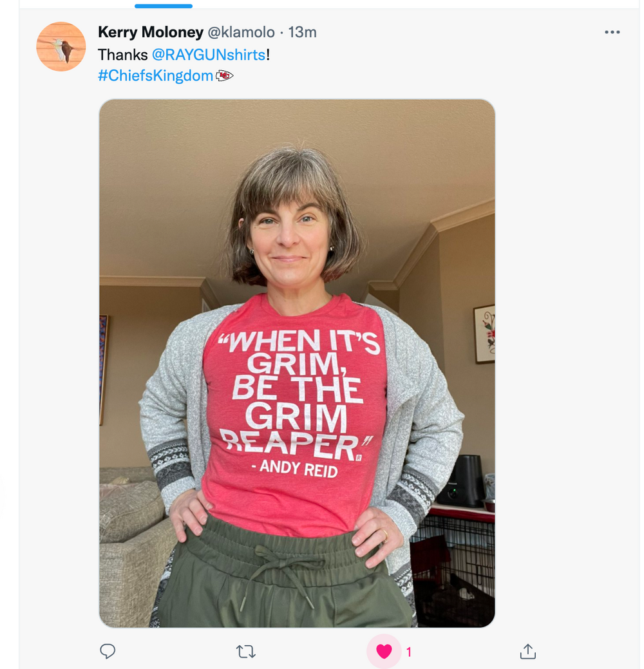The image size is (644, 669).
Task: Retweet the Grim Reaper shirt post
Action: [x=246, y=652]
